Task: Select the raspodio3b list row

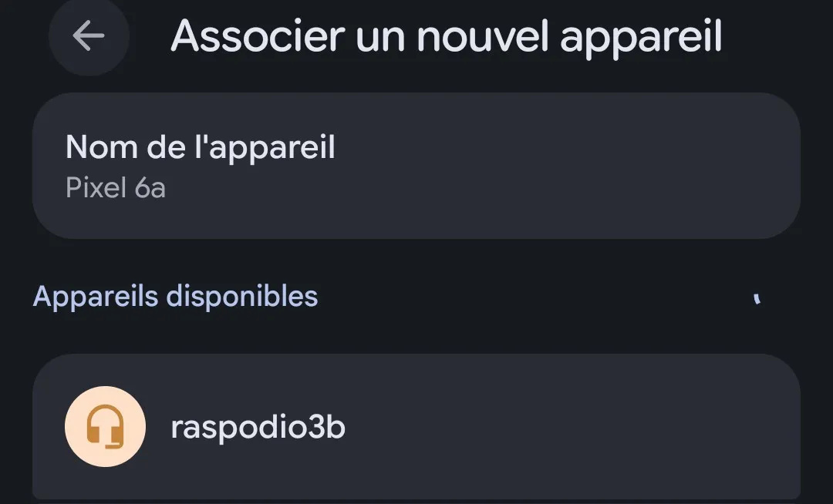Action: pos(416,428)
